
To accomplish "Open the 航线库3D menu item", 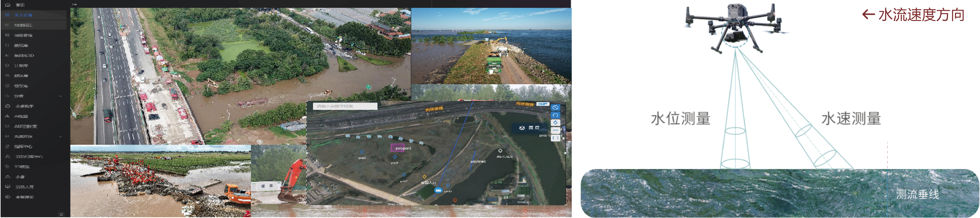I will tap(24, 56).
